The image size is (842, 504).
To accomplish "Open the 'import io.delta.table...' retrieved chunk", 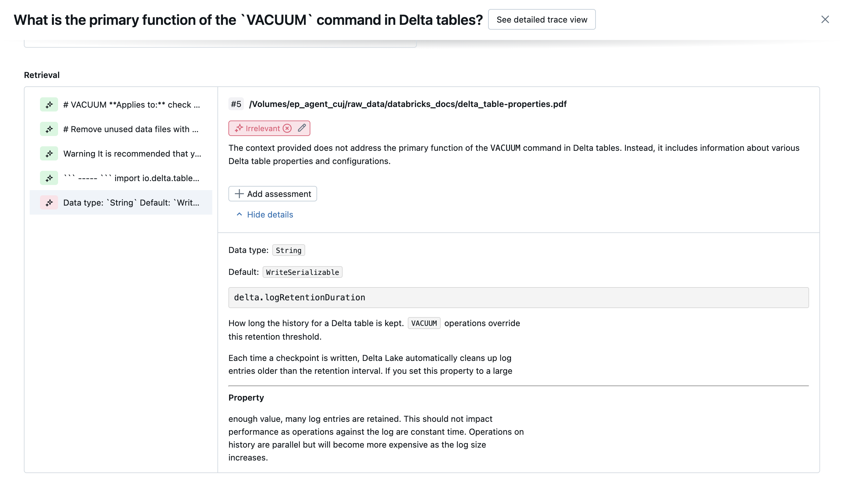I will click(131, 178).
